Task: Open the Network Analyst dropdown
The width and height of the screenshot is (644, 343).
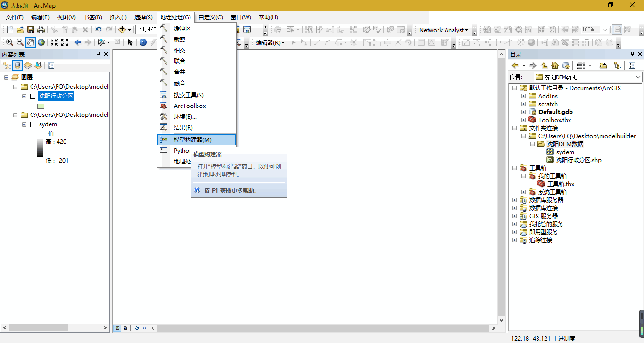Action: coord(444,30)
